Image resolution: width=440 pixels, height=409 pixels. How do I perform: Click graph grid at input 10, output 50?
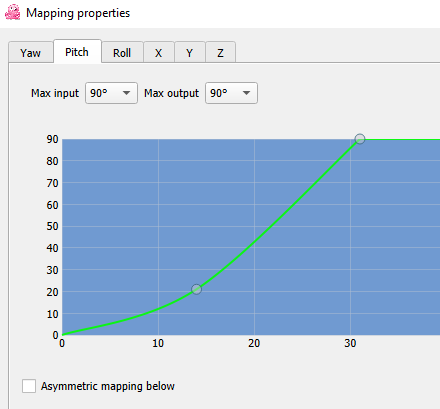[x=158, y=226]
